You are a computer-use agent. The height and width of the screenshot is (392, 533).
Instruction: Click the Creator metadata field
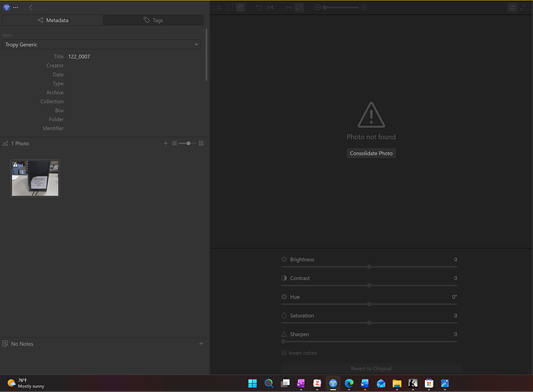click(134, 66)
